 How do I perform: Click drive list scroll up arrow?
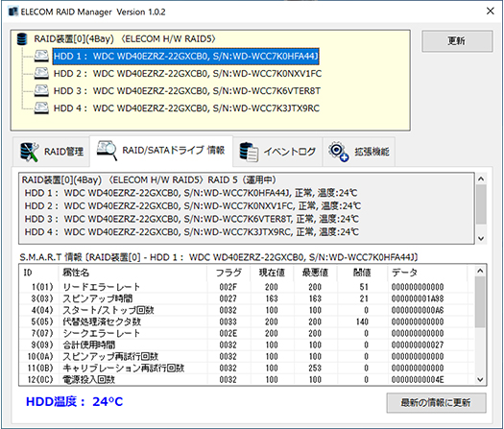[x=481, y=179]
